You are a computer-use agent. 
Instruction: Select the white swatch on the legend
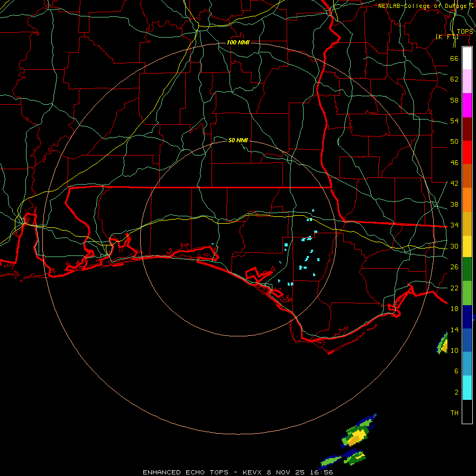click(x=467, y=58)
